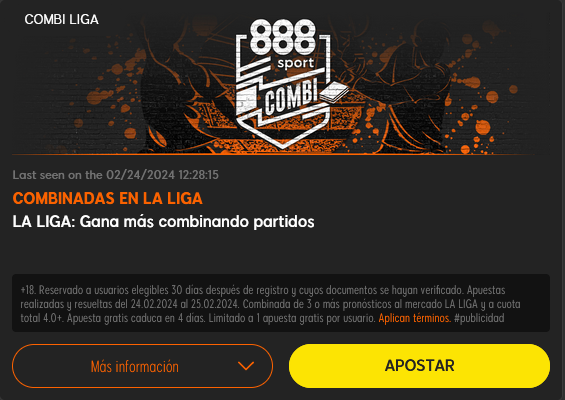The width and height of the screenshot is (565, 400).
Task: Expand the Más información dropdown
Action: 142,366
